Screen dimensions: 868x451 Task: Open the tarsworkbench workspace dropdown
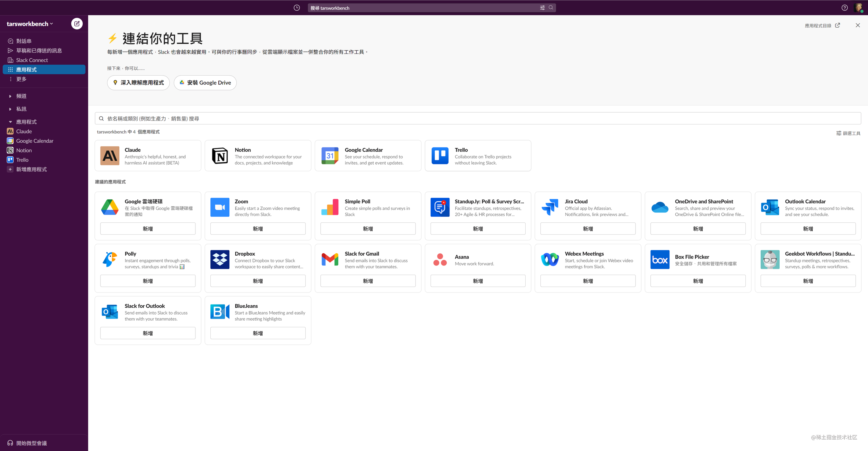tap(30, 24)
